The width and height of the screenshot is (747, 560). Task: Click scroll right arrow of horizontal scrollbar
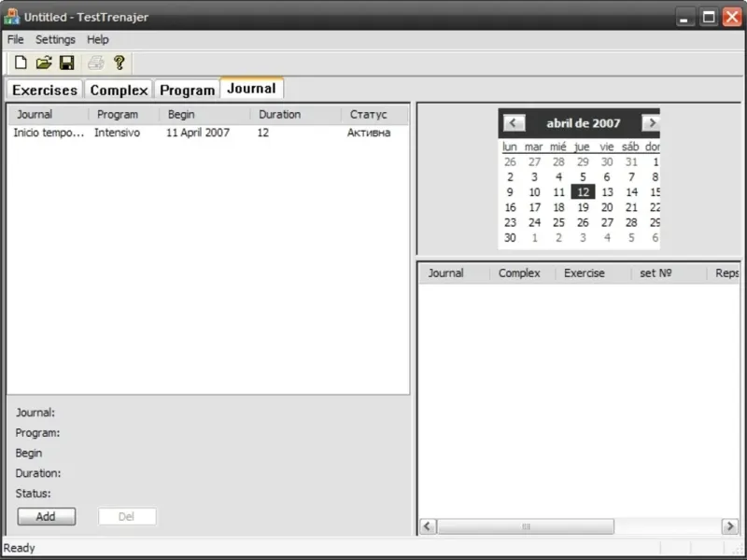pos(730,526)
